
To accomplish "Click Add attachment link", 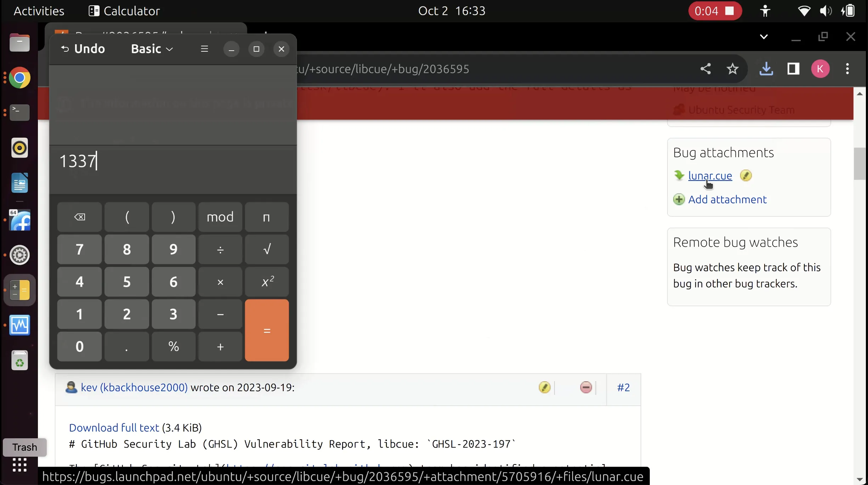I will (x=727, y=199).
